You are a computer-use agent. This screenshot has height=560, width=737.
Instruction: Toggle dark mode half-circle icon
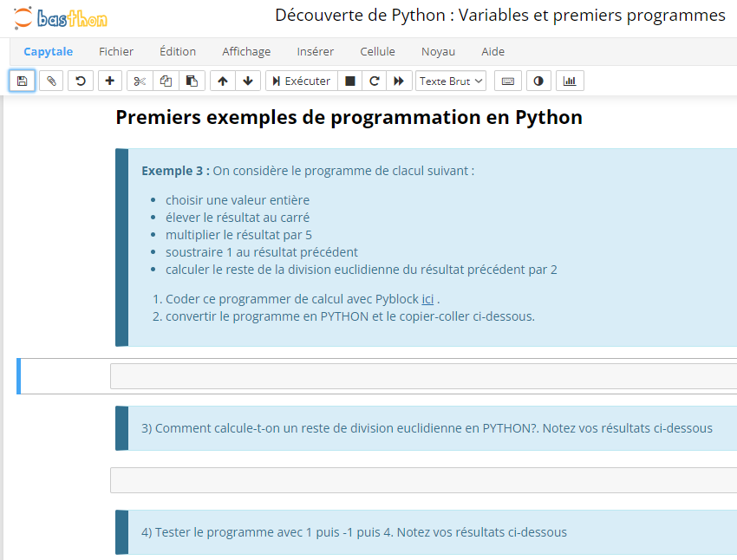pos(538,81)
